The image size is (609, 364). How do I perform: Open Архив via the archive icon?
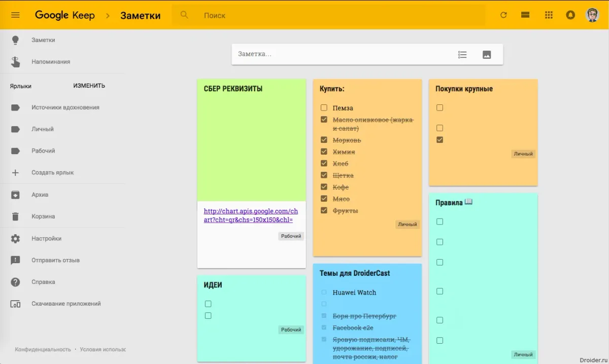click(x=15, y=194)
